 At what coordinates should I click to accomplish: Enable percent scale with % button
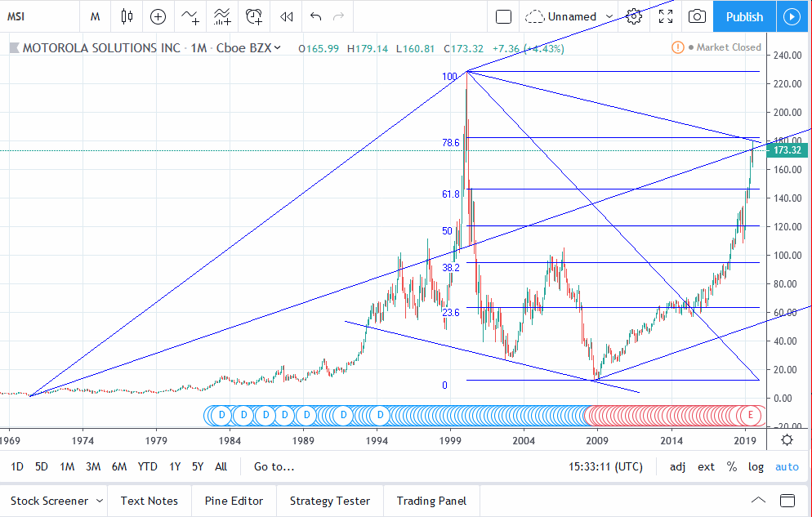tap(732, 467)
